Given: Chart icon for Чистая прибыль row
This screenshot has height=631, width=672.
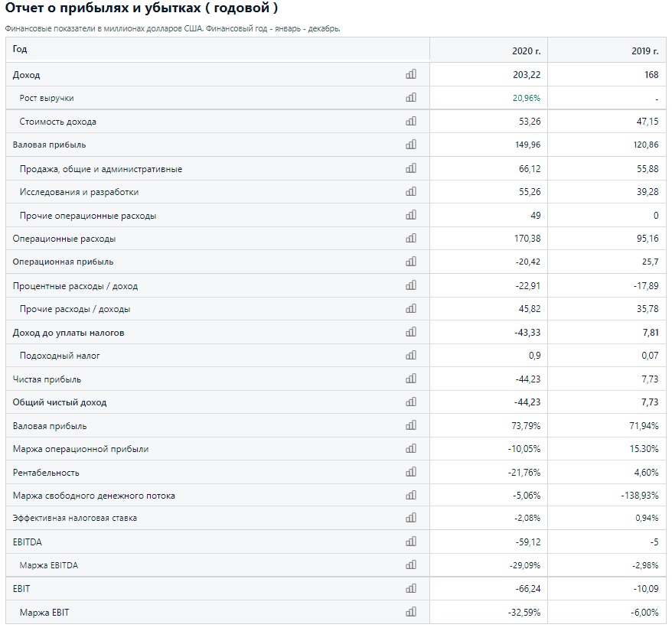Looking at the screenshot, I should click(x=410, y=379).
